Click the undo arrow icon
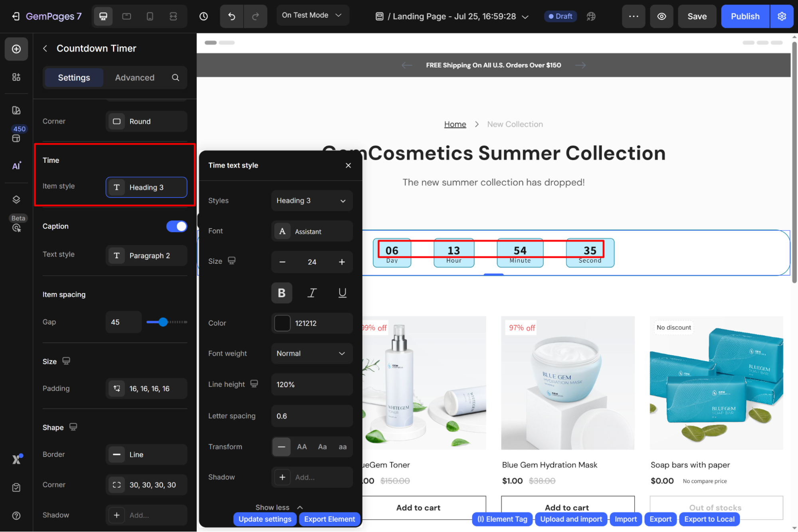798x532 pixels. pyautogui.click(x=232, y=16)
